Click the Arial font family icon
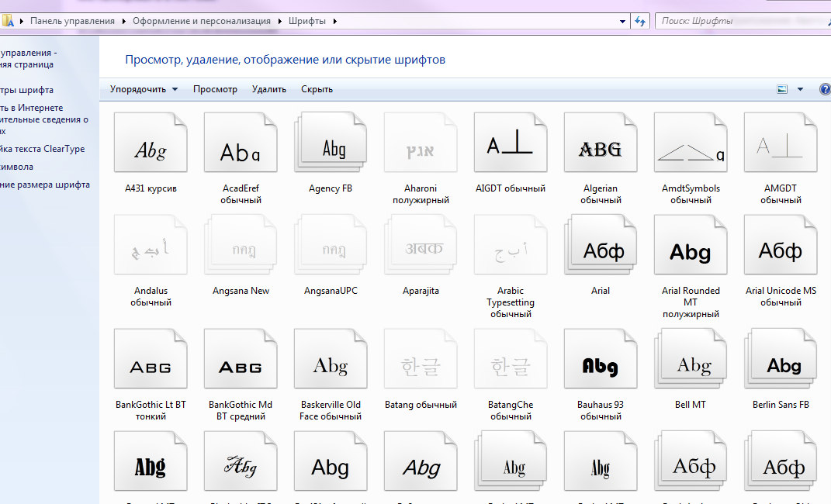 [601, 248]
